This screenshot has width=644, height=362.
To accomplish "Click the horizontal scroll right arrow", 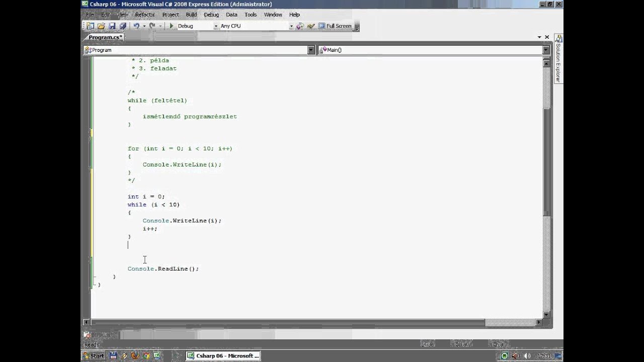I will pyautogui.click(x=539, y=322).
